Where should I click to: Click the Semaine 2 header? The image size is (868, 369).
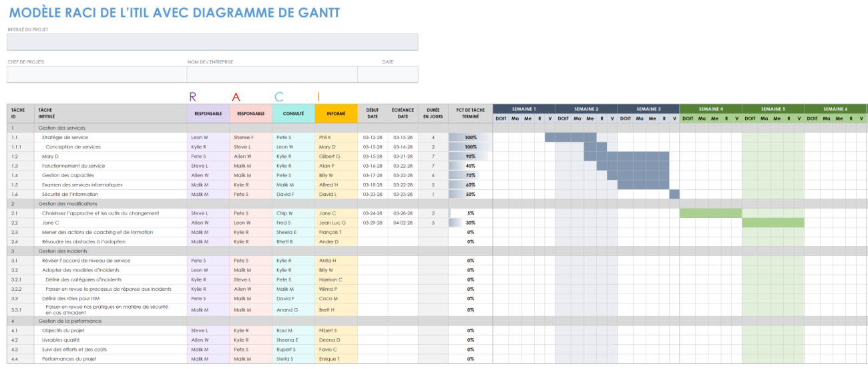pyautogui.click(x=586, y=109)
